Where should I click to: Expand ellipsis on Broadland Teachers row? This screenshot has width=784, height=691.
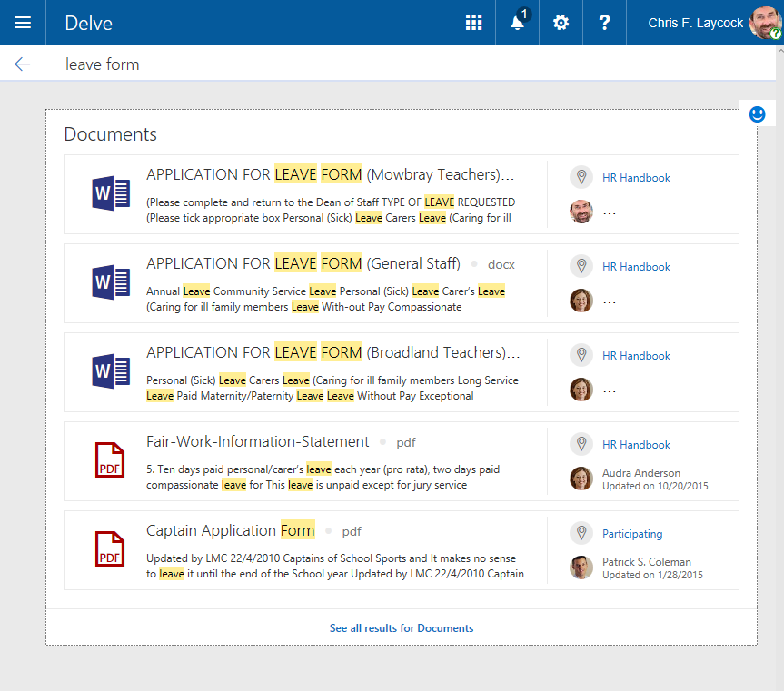click(609, 391)
